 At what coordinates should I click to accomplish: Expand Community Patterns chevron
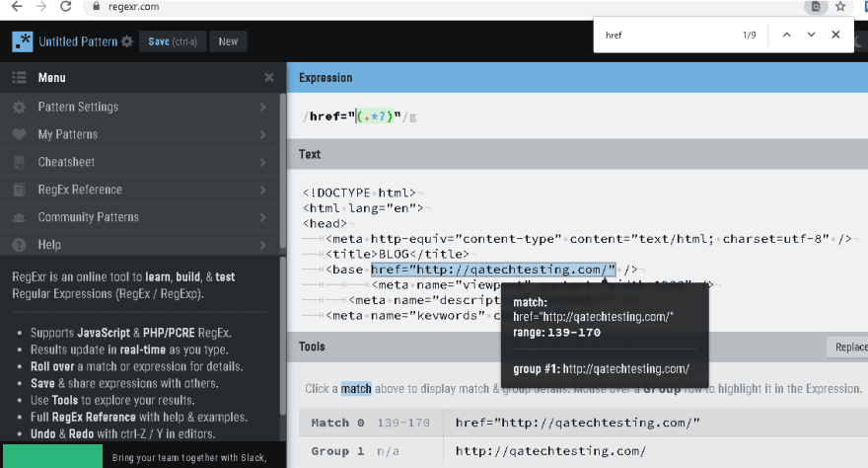click(x=263, y=217)
